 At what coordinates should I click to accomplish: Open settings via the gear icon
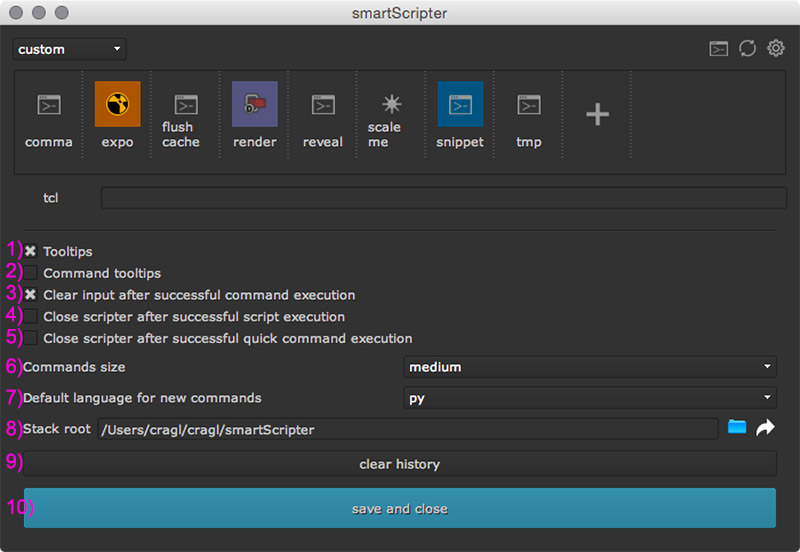pos(776,48)
